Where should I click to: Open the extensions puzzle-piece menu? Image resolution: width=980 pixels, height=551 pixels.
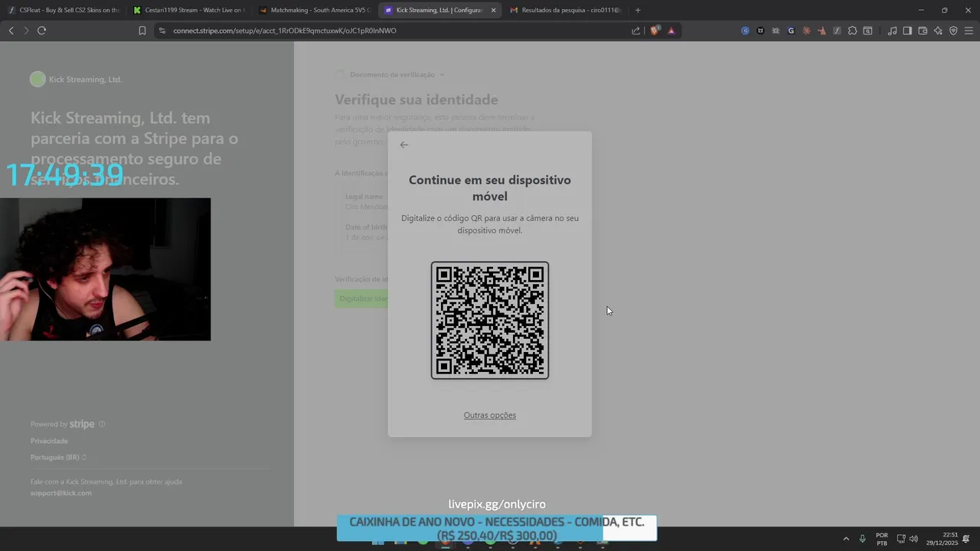point(852,31)
